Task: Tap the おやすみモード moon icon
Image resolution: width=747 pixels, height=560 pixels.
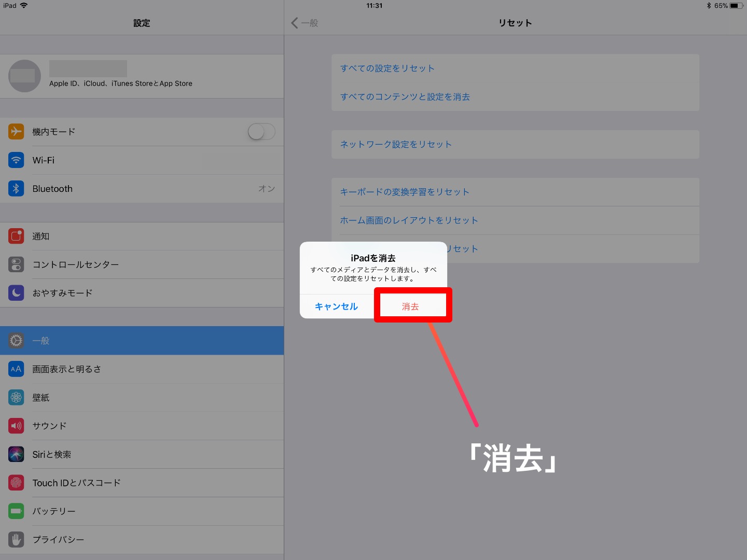Action: pos(16,293)
